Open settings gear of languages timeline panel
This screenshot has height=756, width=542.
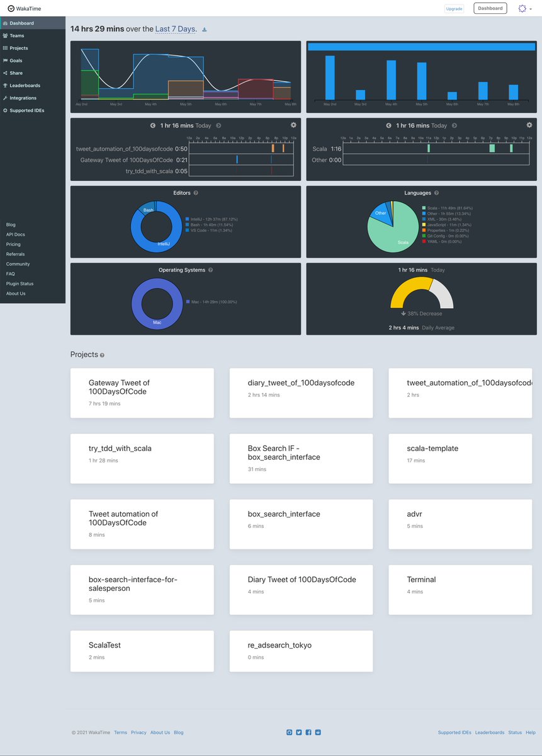(529, 125)
